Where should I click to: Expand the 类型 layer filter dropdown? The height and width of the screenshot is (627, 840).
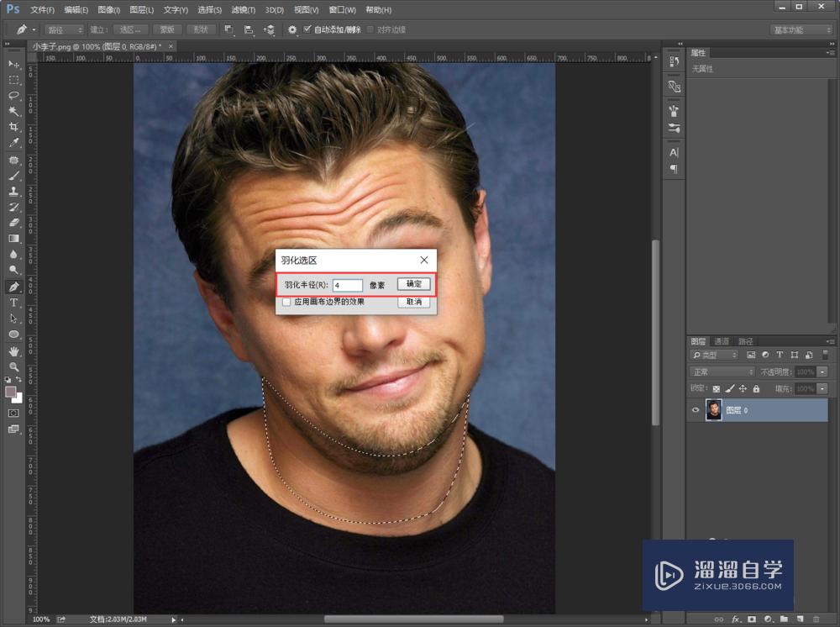[x=715, y=355]
